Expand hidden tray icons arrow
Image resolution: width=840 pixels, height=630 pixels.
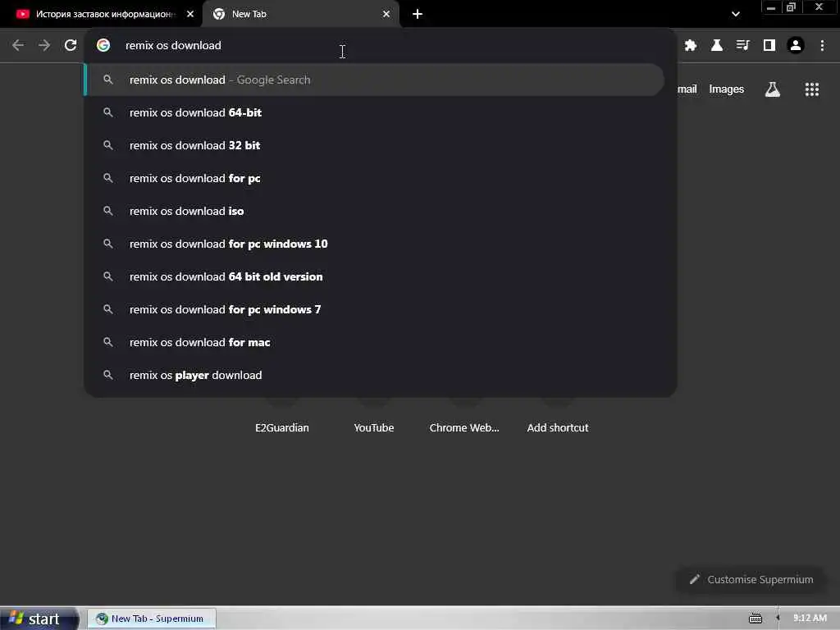click(x=778, y=619)
